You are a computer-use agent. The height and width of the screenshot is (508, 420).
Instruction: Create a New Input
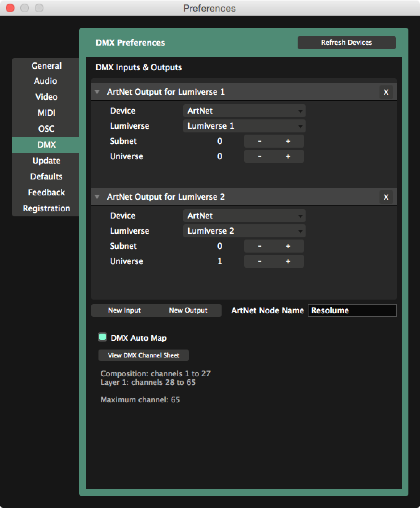point(125,310)
